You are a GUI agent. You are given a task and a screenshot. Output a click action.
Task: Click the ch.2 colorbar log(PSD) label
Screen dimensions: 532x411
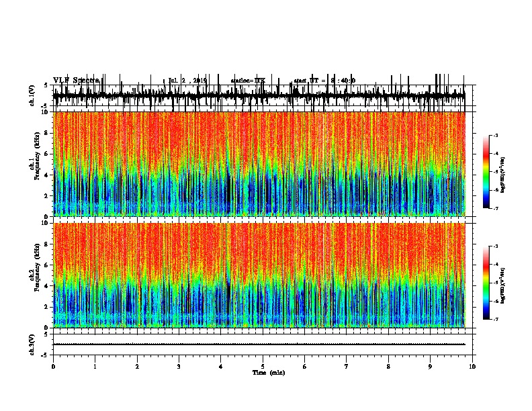(503, 285)
